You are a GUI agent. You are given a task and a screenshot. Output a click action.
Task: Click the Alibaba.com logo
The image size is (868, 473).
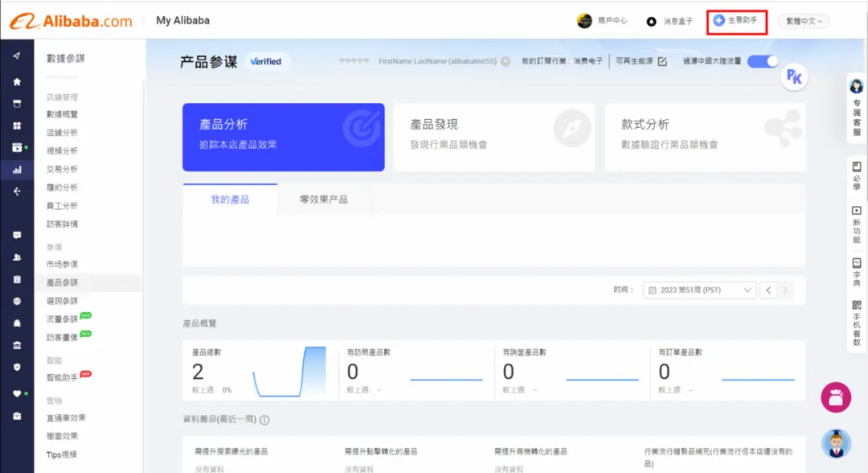(71, 21)
